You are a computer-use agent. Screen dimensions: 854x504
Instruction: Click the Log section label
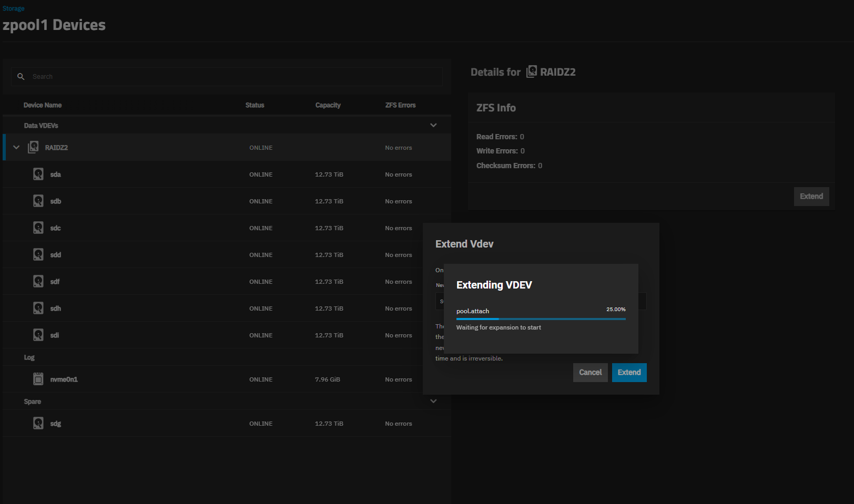29,357
